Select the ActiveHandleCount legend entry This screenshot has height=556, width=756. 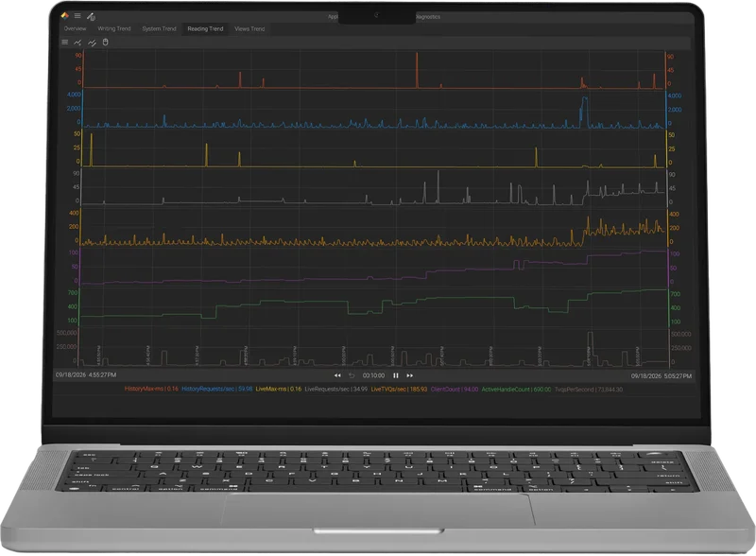click(516, 389)
